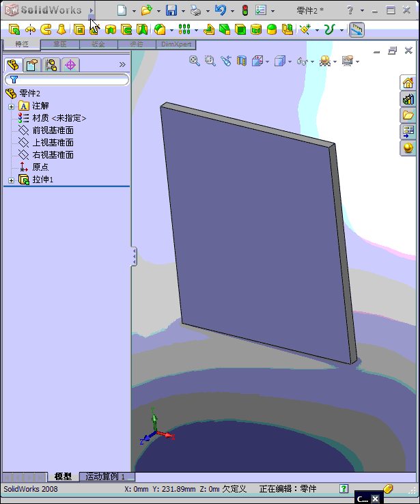Viewport: 420px width, 504px height.
Task: Select 原点 in the tree
Action: pyautogui.click(x=40, y=167)
